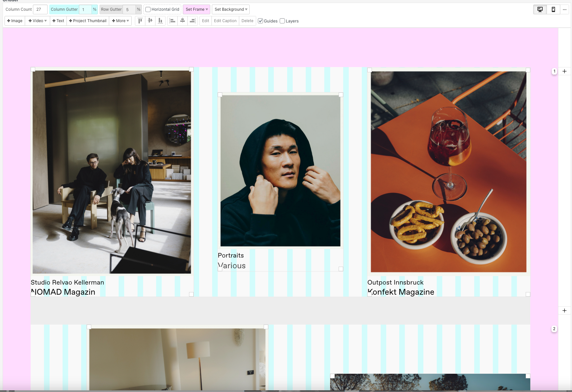Open the Set Frame dropdown
Viewport: 572px width, 392px height.
(x=197, y=9)
